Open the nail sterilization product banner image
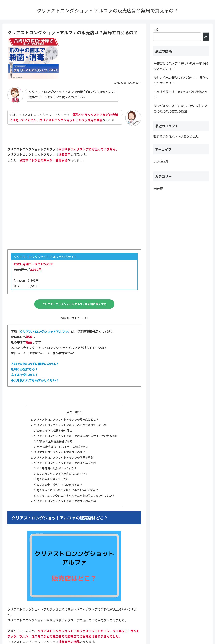The height and width of the screenshot is (644, 215). [33, 58]
